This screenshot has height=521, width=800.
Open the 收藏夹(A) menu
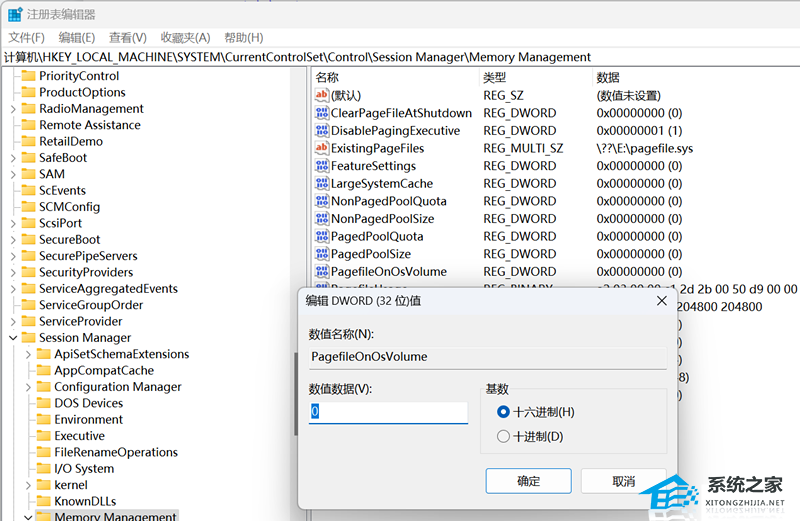185,37
